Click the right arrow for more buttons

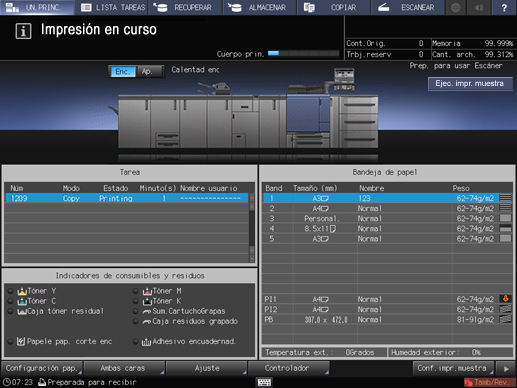506,368
